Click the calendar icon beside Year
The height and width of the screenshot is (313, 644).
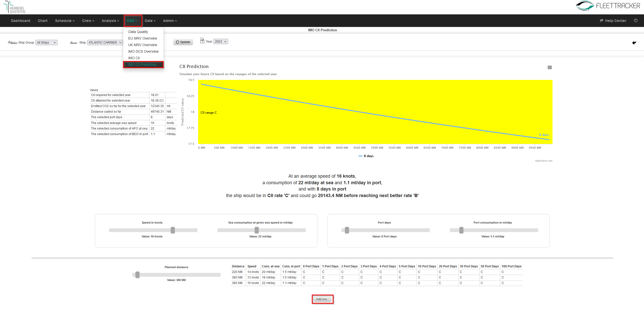[x=202, y=41]
